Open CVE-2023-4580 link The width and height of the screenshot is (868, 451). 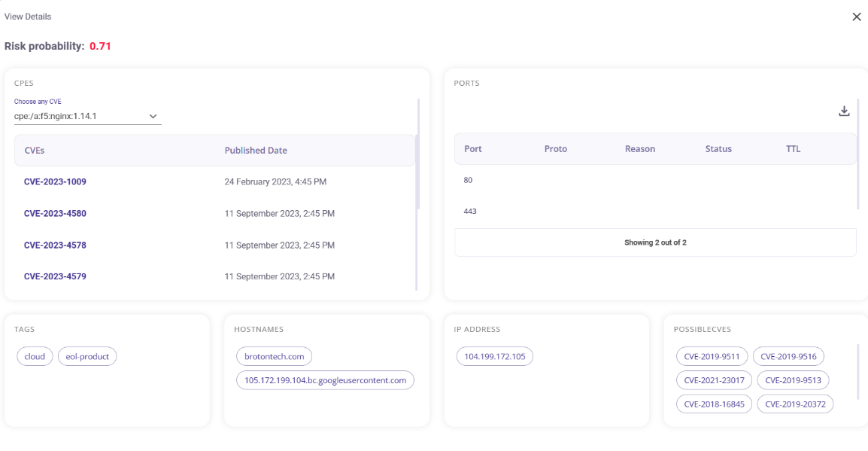(55, 213)
